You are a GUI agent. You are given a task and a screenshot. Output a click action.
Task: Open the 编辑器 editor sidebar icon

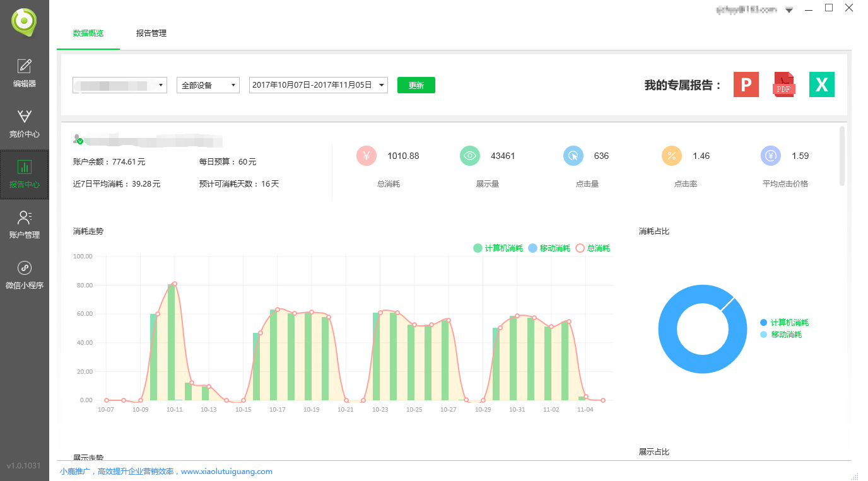coord(25,72)
